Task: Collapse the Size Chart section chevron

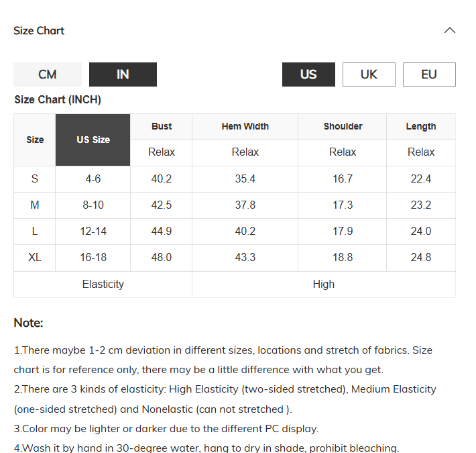Action: [450, 30]
